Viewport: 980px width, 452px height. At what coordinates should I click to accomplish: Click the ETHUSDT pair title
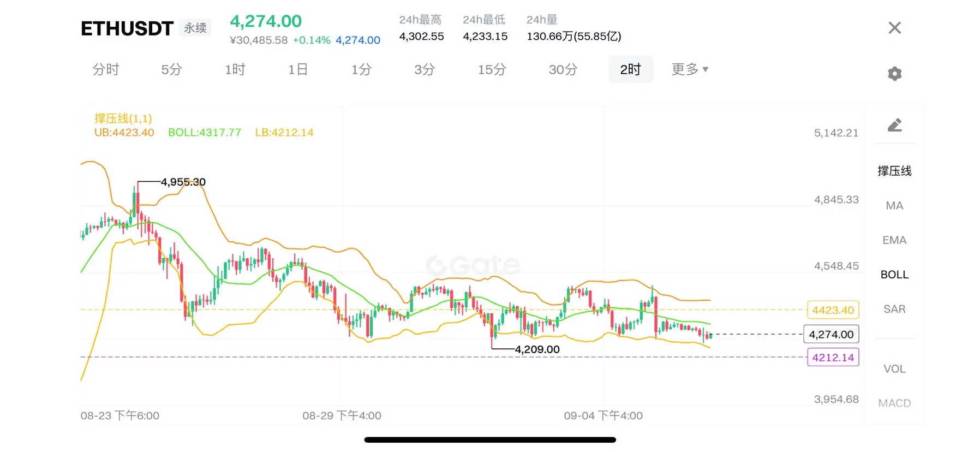click(127, 28)
